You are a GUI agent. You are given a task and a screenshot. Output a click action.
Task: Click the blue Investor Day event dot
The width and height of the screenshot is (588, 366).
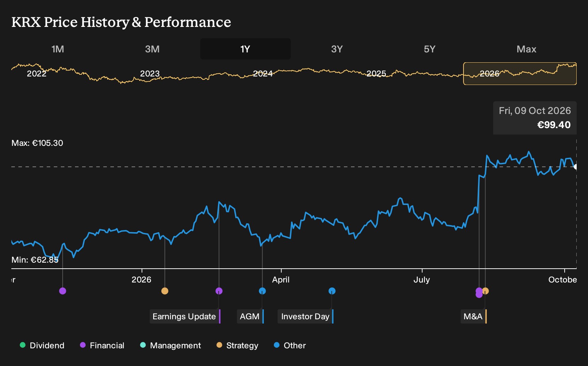click(x=332, y=291)
